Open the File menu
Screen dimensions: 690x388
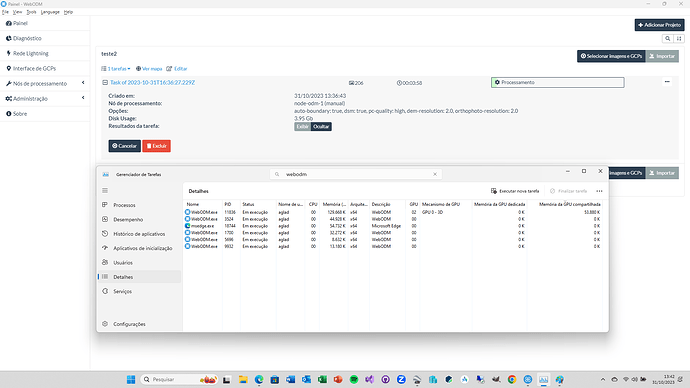[x=5, y=12]
